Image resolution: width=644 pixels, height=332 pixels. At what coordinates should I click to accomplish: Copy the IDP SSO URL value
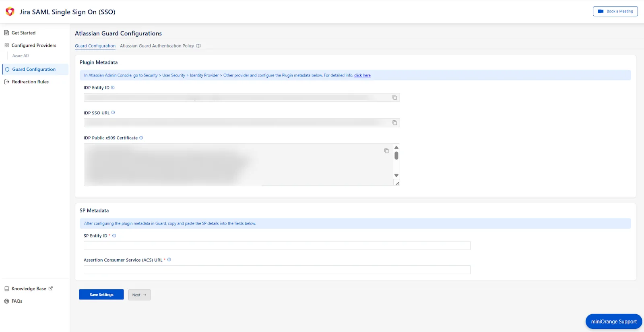pyautogui.click(x=394, y=123)
